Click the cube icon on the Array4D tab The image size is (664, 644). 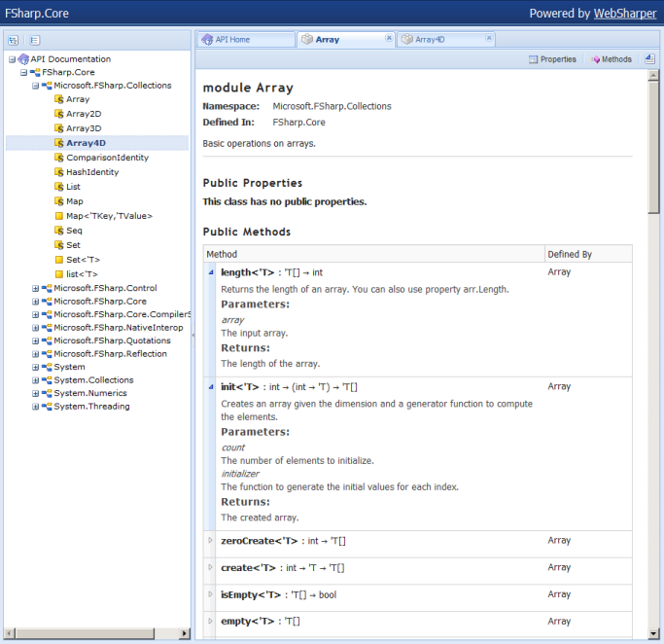[x=407, y=39]
